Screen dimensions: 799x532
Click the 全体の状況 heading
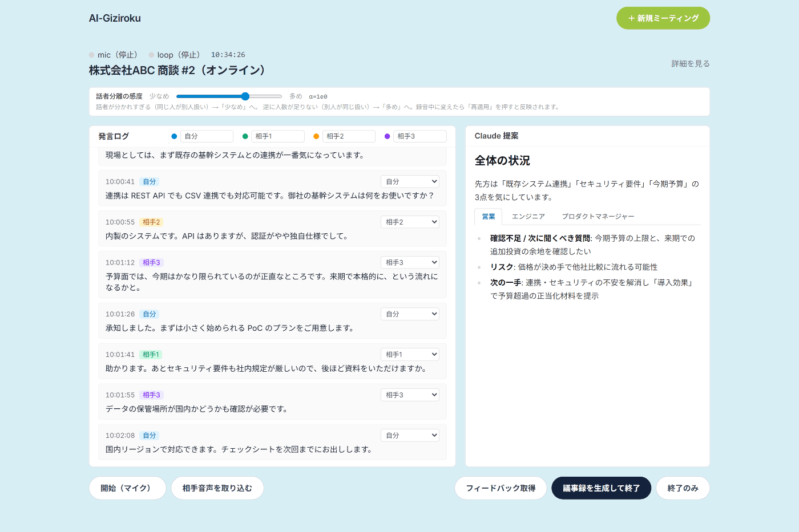coord(502,161)
